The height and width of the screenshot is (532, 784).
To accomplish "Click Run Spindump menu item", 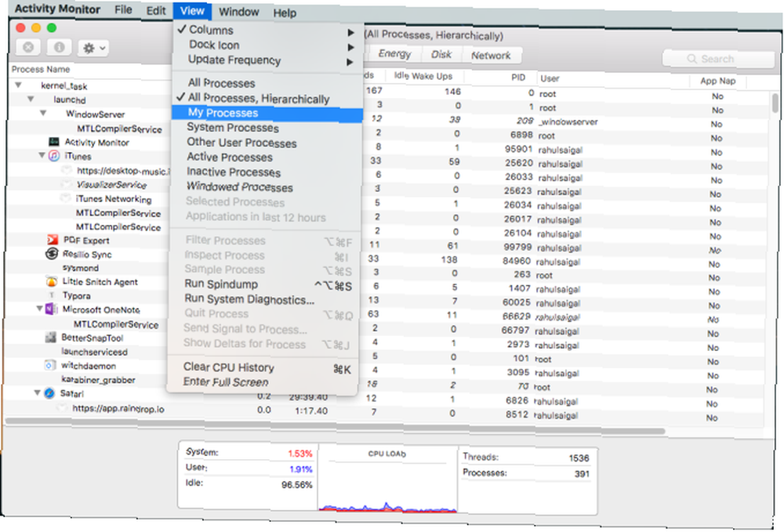I will (264, 284).
